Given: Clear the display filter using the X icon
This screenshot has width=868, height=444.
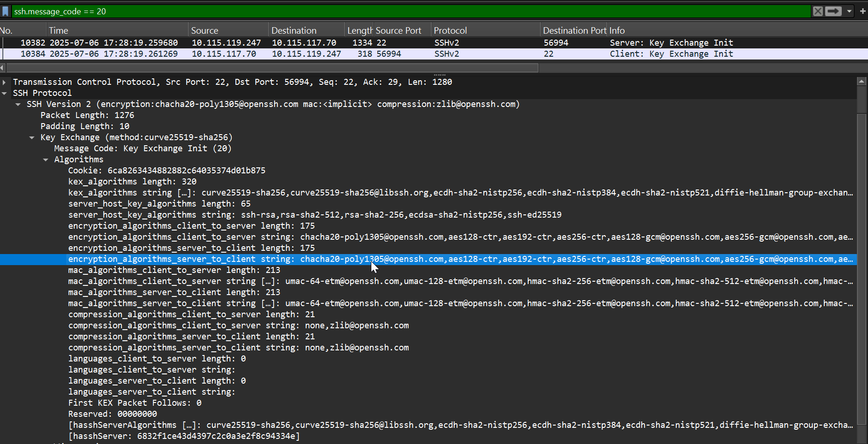Looking at the screenshot, I should pos(818,11).
